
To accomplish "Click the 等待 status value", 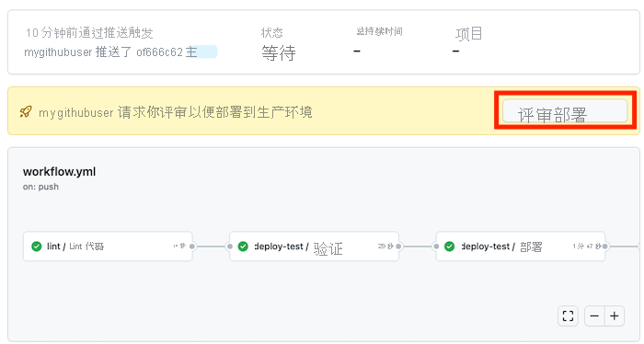I will click(279, 53).
